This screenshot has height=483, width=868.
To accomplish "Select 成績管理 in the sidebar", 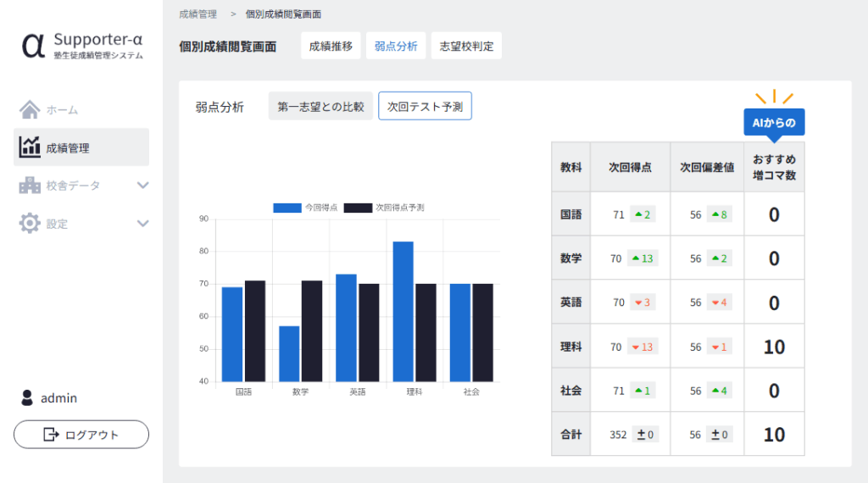I will click(81, 147).
